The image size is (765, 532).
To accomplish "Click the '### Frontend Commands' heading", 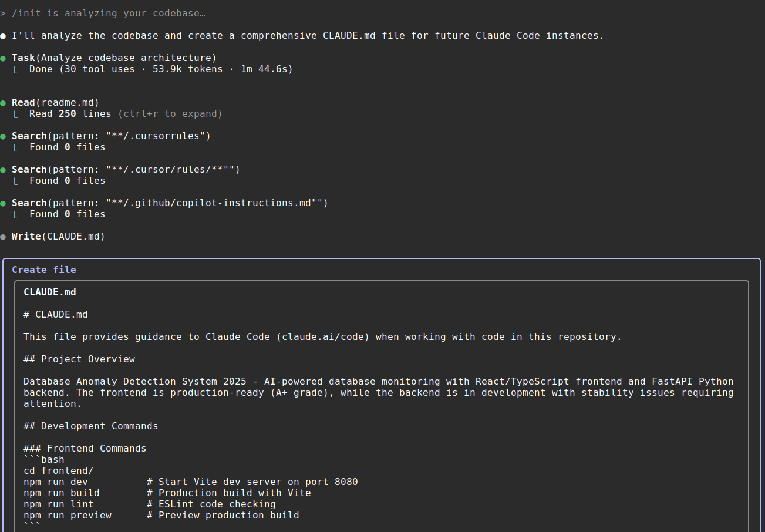I will pos(85,449).
